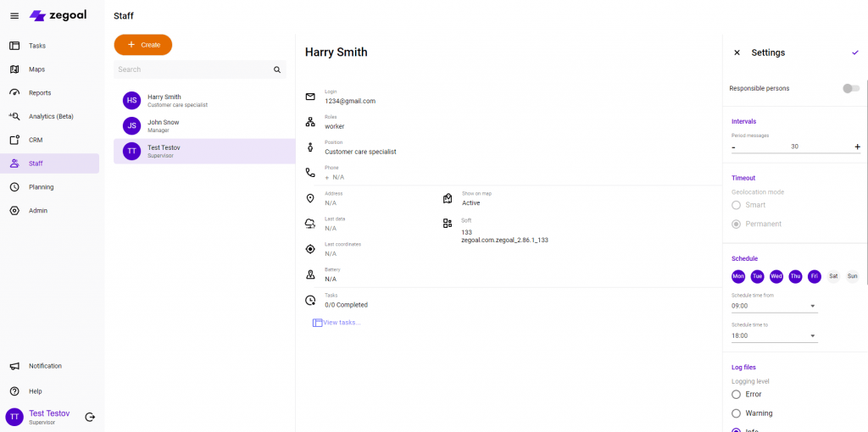Click the logout icon beside Test Testov
Screen dimensions: 868x432
[x=90, y=417]
